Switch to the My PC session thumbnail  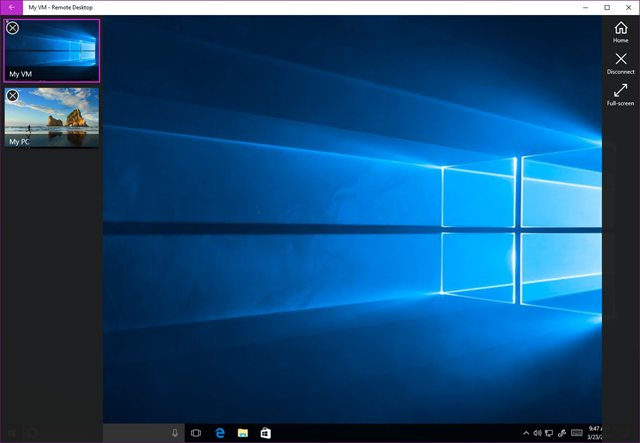(52, 118)
